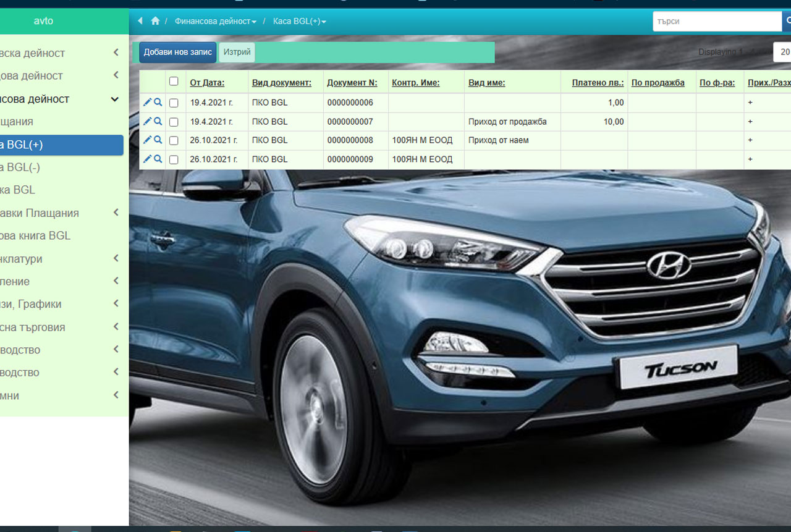Open the Финансова дейност breadcrumb dropdown
This screenshot has width=791, height=532.
[x=216, y=21]
